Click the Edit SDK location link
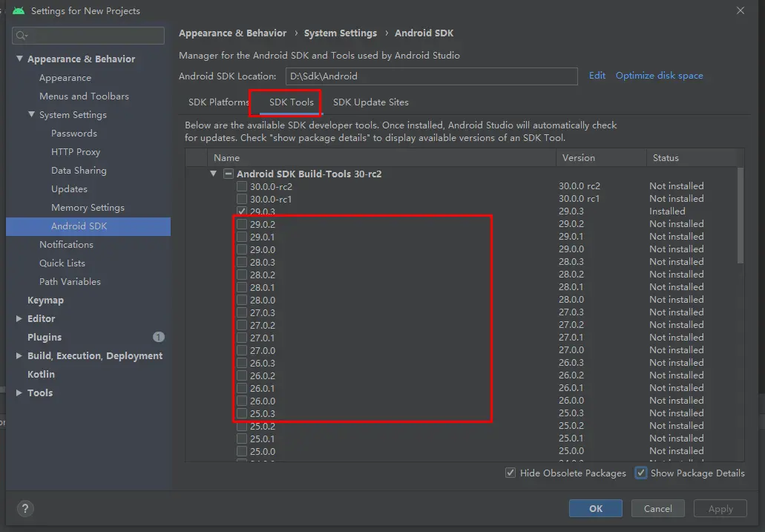The height and width of the screenshot is (532, 765). point(597,75)
